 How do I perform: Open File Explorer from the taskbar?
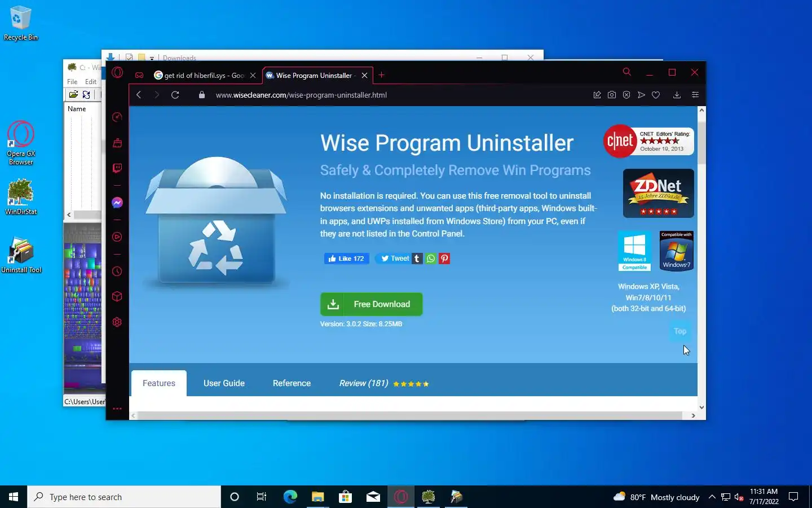pyautogui.click(x=317, y=497)
